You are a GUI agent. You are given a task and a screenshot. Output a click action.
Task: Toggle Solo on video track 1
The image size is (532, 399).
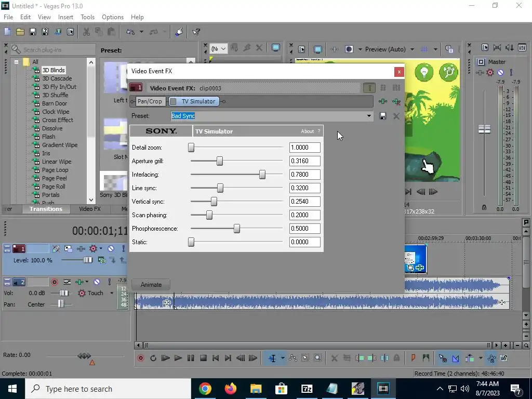pyautogui.click(x=123, y=249)
